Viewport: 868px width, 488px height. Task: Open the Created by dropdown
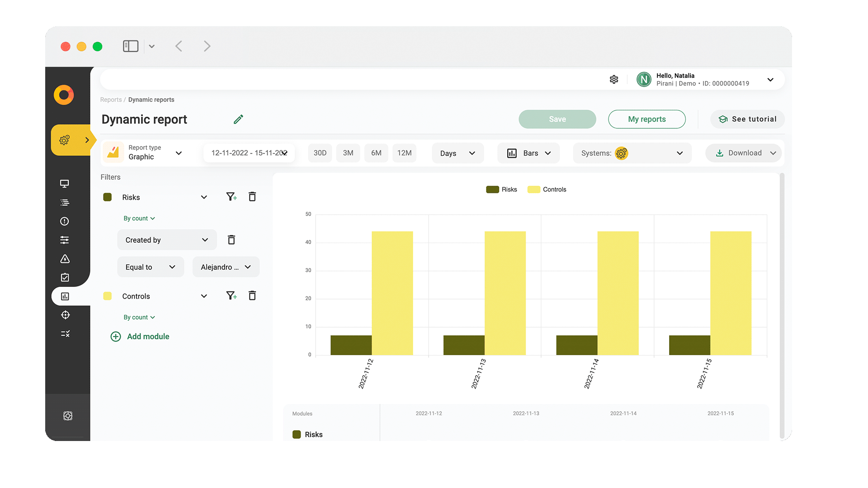pos(166,240)
